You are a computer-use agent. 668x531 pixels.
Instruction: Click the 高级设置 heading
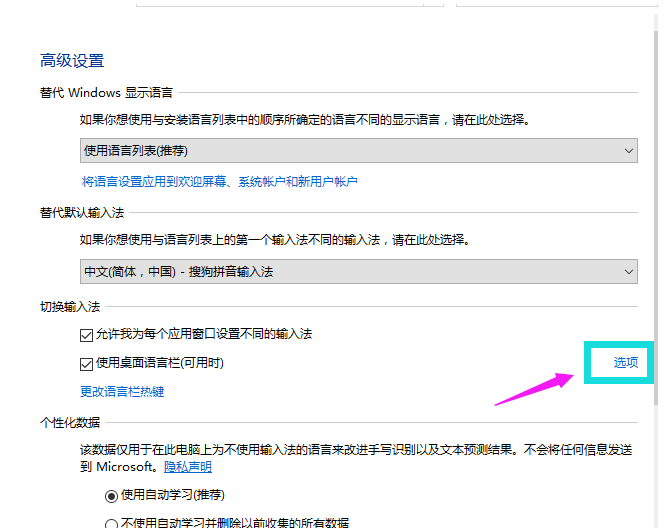coord(72,61)
